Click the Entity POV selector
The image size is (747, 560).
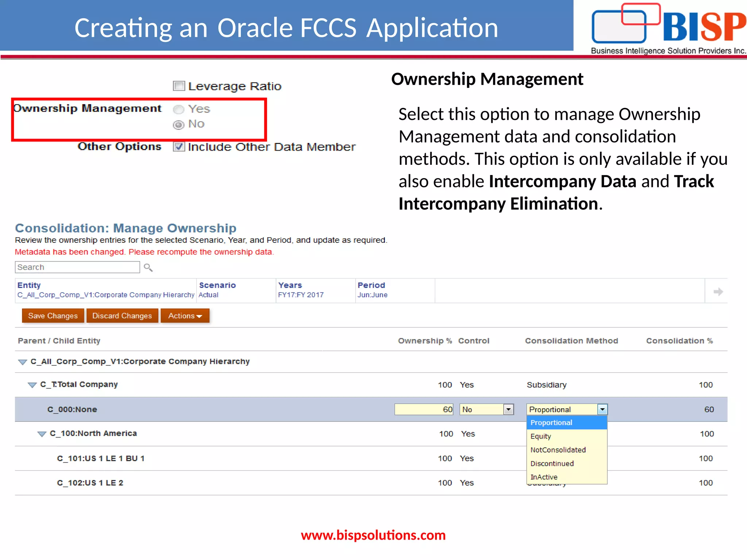click(106, 290)
